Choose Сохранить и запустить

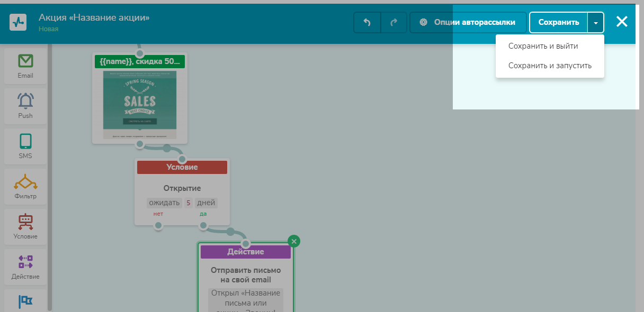pyautogui.click(x=550, y=66)
